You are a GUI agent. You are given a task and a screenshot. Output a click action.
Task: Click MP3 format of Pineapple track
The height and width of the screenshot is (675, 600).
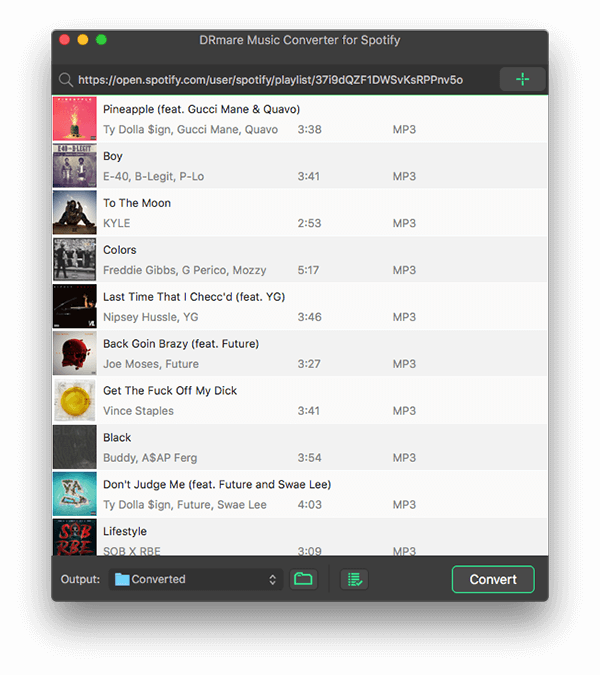(x=404, y=130)
